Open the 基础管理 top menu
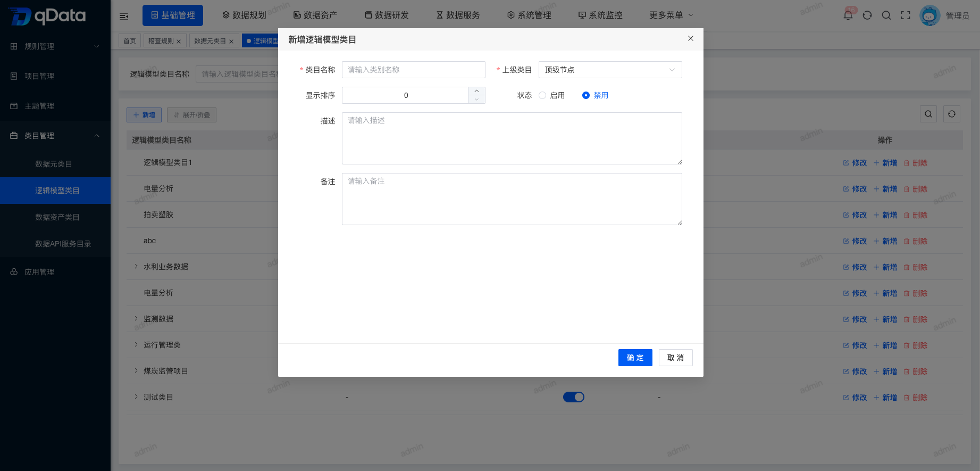This screenshot has height=471, width=980. click(x=173, y=15)
